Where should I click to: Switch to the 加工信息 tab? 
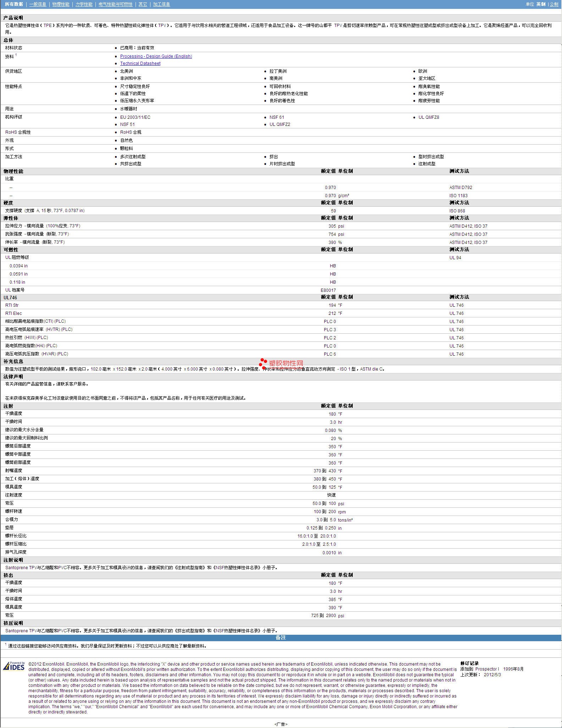point(161,4)
